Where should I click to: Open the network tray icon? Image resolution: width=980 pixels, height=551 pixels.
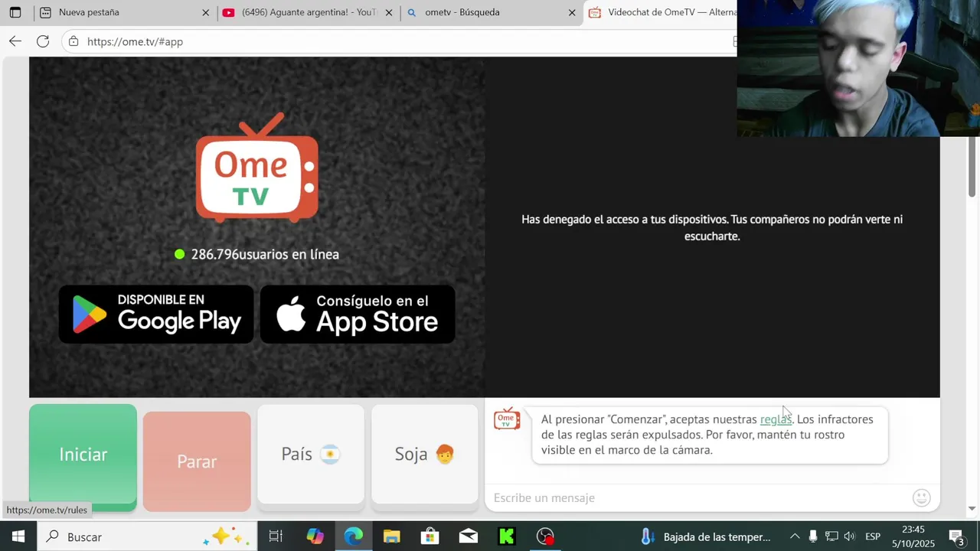(831, 536)
